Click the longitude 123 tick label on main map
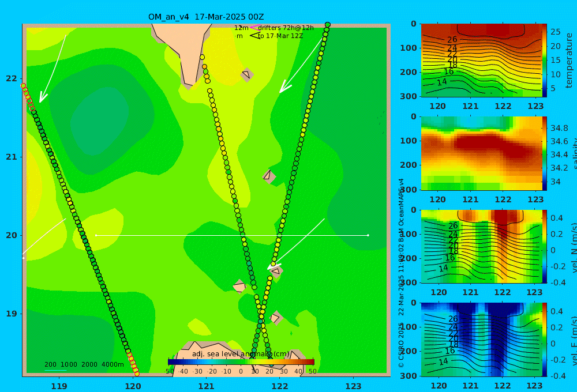Screen dimensions: 577x392 tap(354, 386)
